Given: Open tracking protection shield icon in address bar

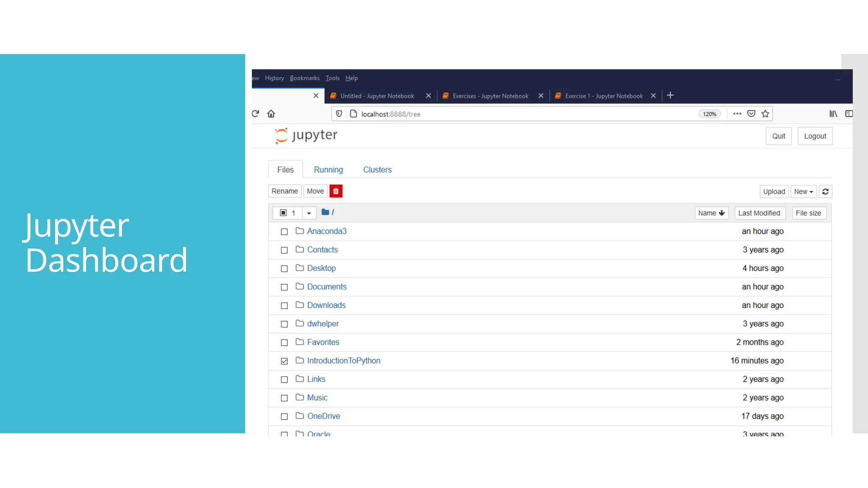Looking at the screenshot, I should click(x=339, y=114).
